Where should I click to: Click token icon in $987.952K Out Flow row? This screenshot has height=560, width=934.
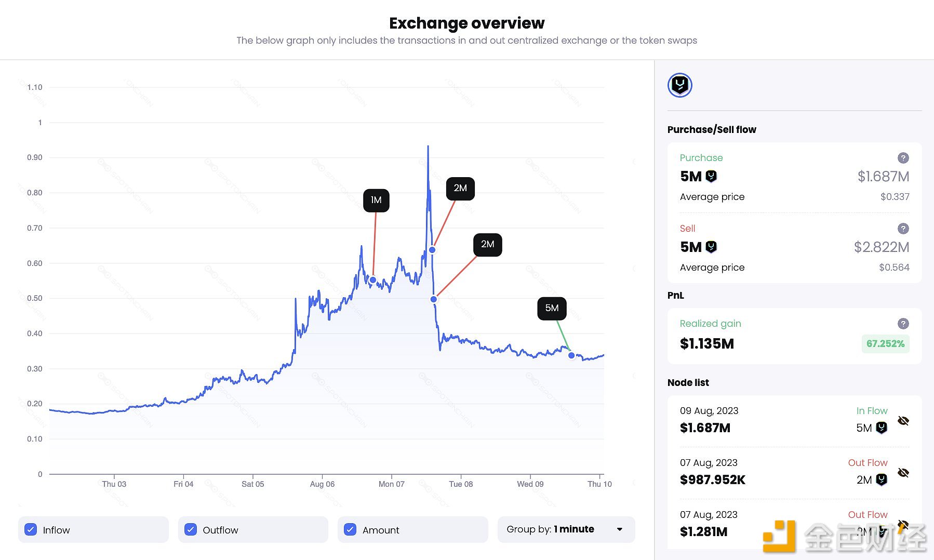[x=882, y=479]
